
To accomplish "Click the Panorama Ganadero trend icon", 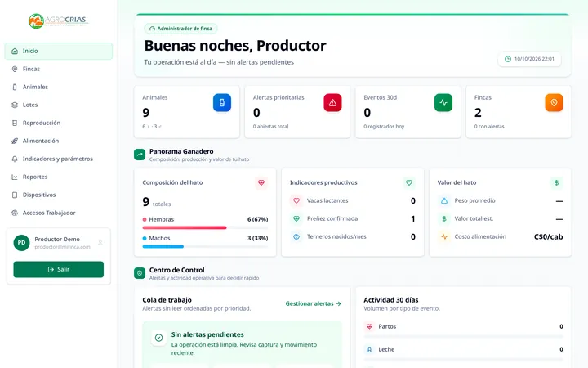I will (140, 155).
